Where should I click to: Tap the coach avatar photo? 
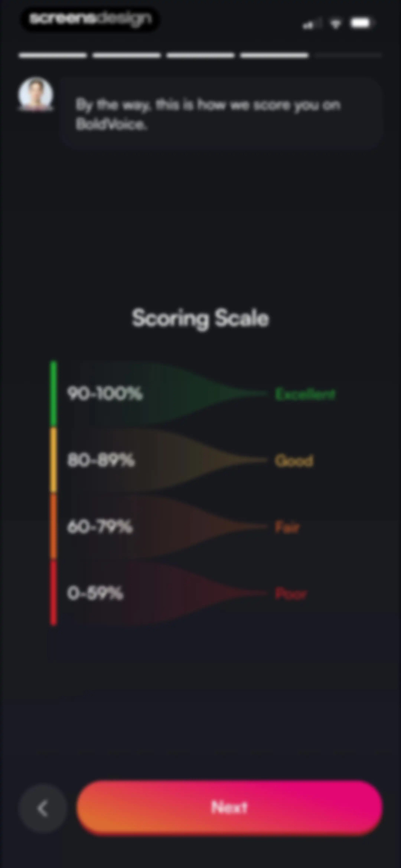coord(35,94)
